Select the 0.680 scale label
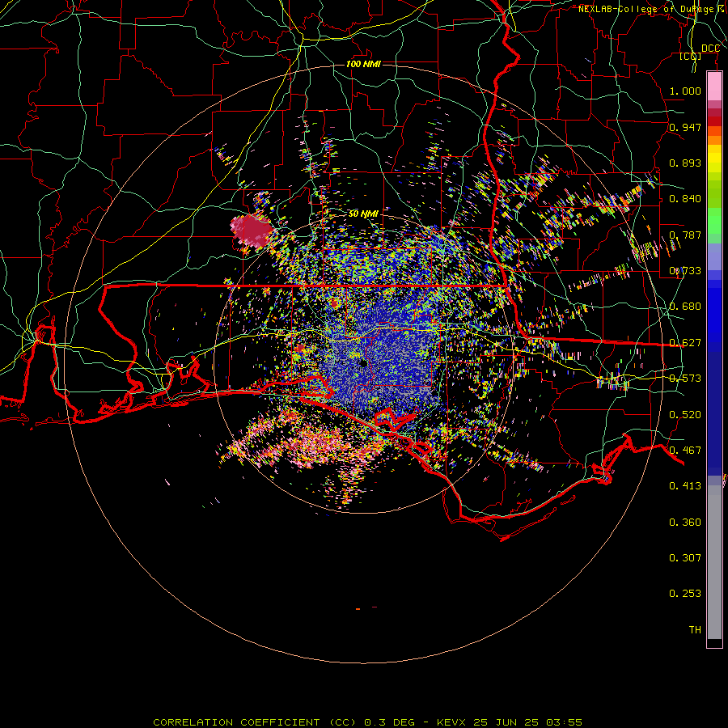728x728 pixels. (685, 307)
